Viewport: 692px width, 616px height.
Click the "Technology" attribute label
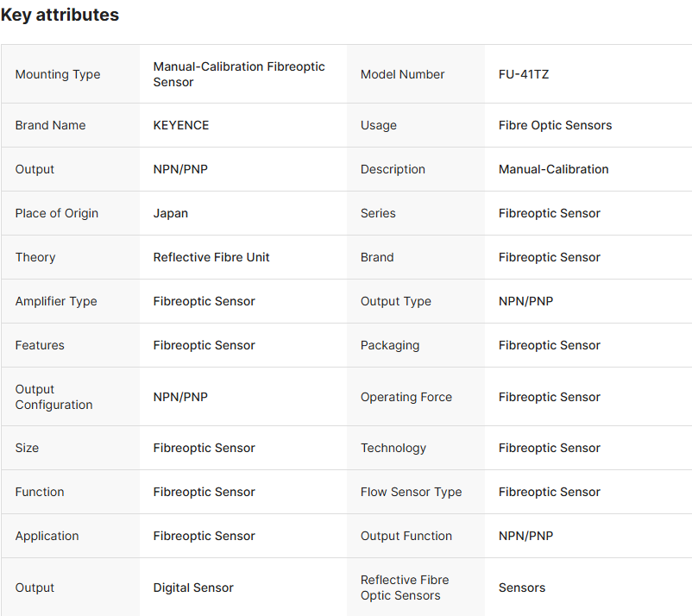click(x=393, y=448)
